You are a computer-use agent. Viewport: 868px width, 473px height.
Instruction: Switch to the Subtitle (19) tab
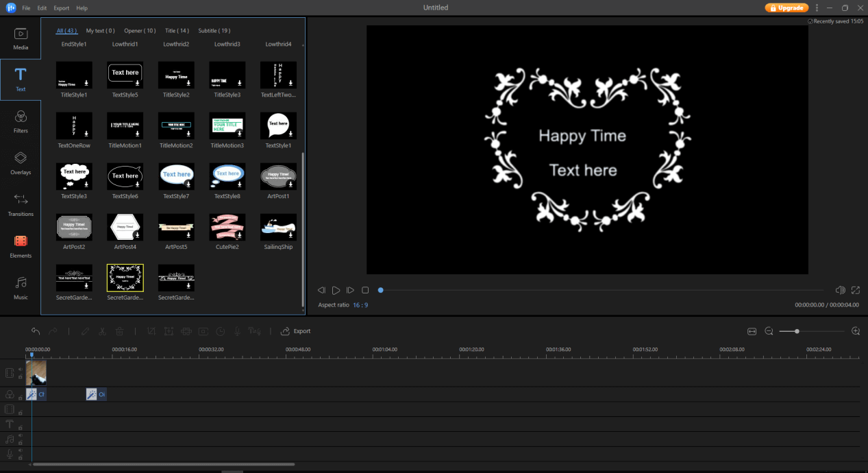pyautogui.click(x=214, y=31)
